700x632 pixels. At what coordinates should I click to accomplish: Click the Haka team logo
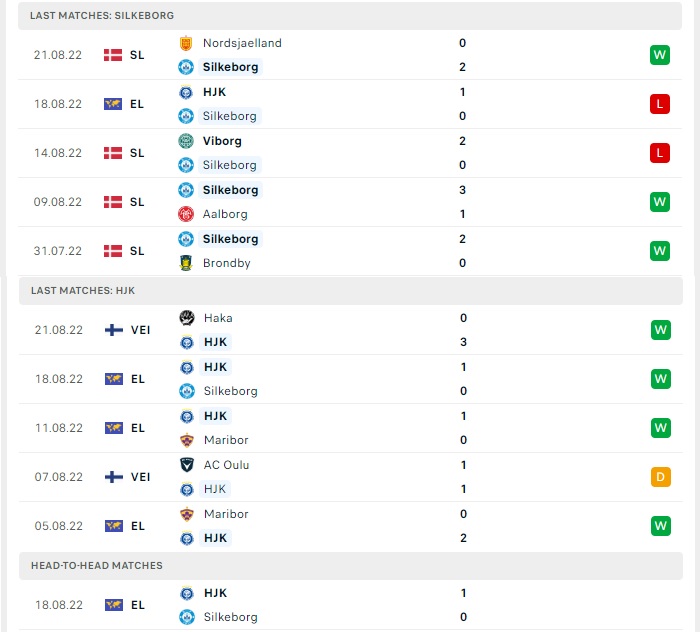click(x=186, y=318)
